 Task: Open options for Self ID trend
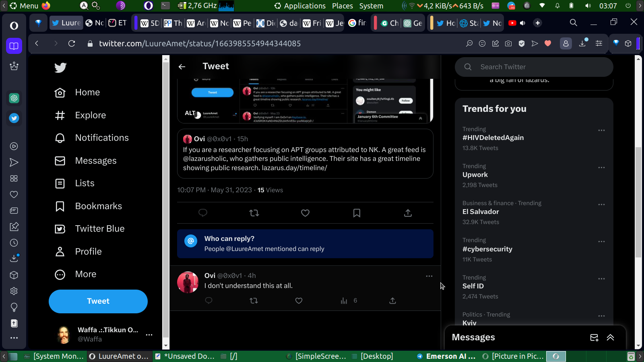(601, 279)
